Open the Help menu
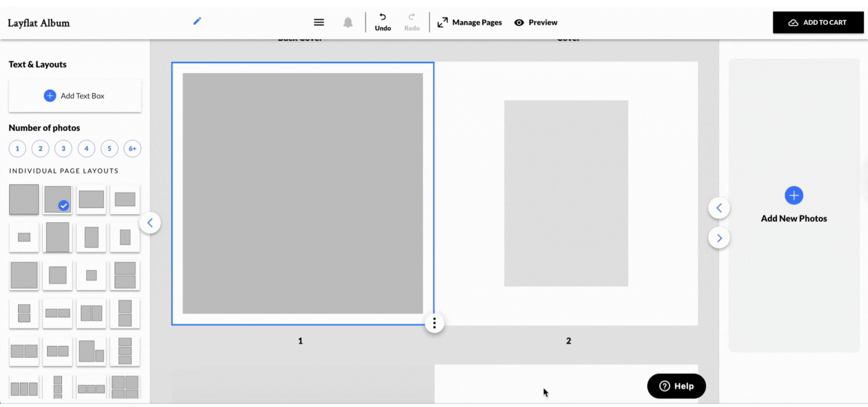The image size is (868, 407). [x=676, y=386]
